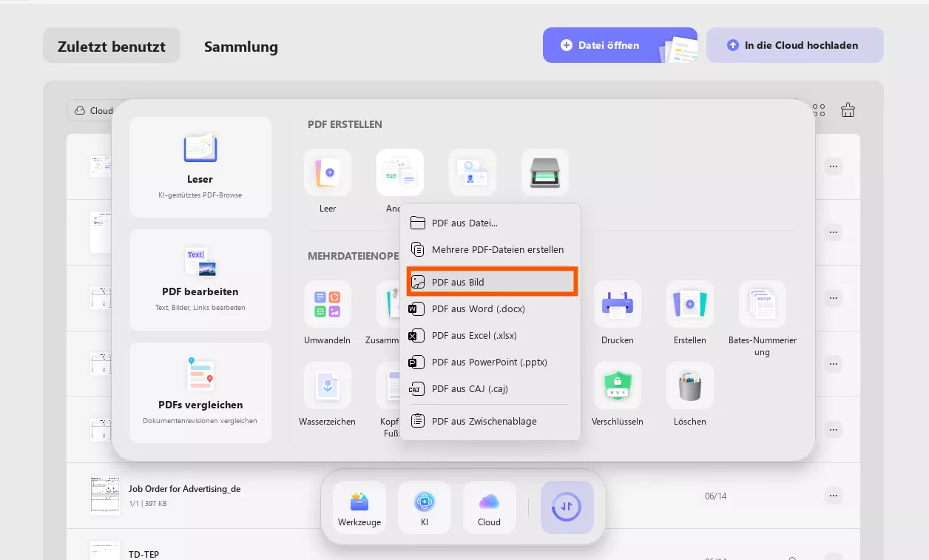Open Cloud from the bottom dock
The height and width of the screenshot is (560, 929).
490,507
